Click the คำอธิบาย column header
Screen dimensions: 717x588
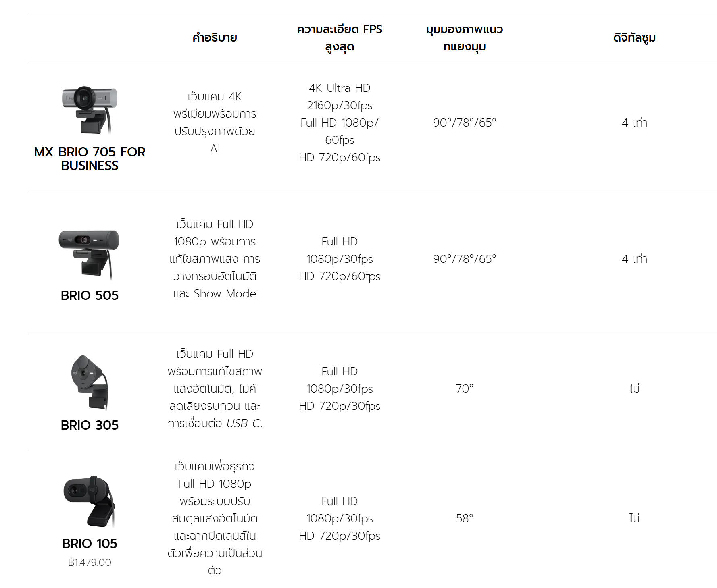[215, 38]
